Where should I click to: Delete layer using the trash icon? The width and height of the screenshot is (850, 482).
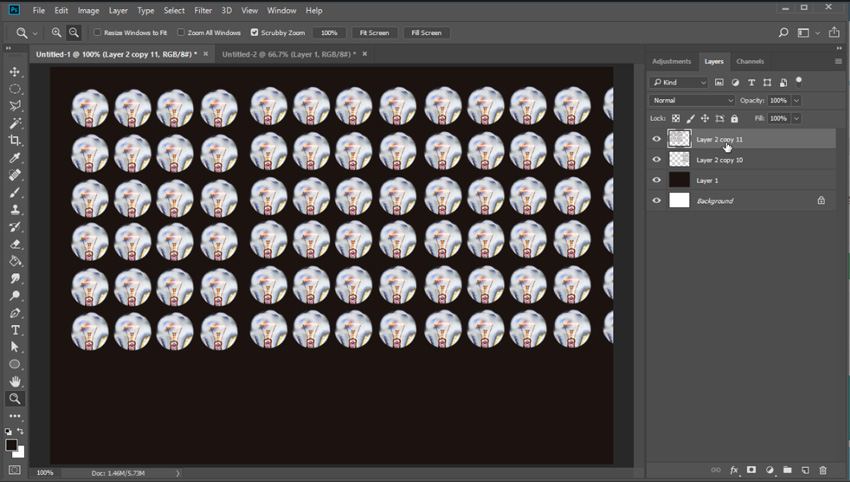click(823, 470)
